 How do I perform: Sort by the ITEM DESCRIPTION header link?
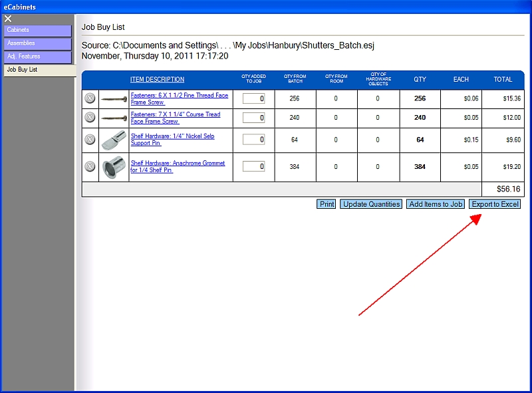click(x=157, y=80)
